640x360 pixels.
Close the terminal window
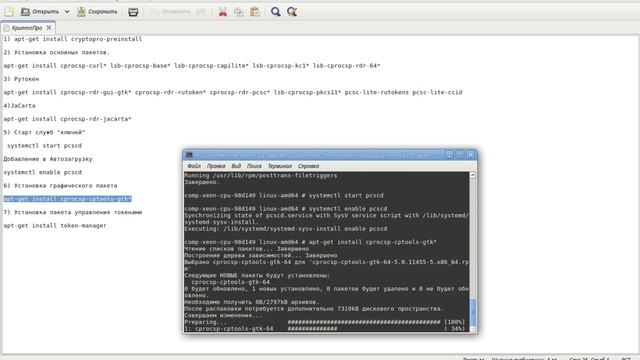pos(470,155)
